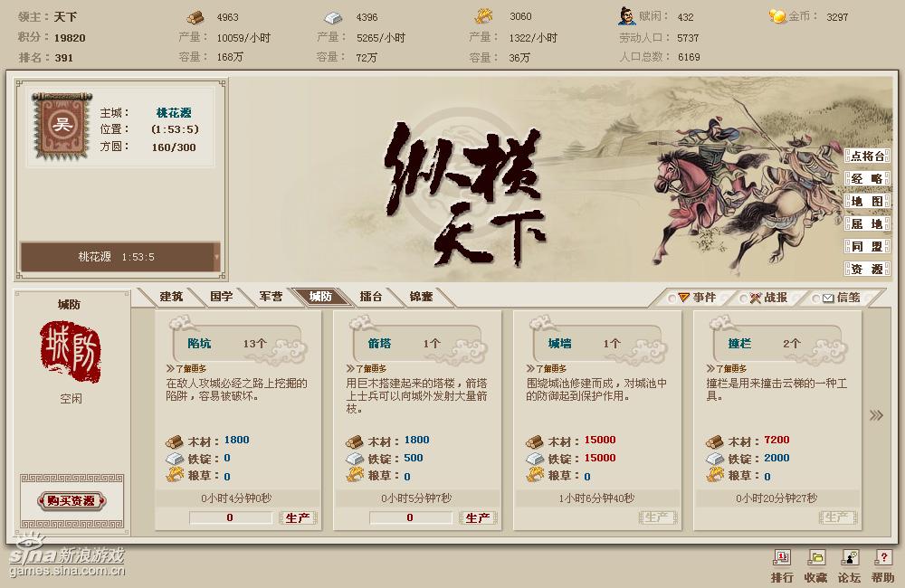Expand 了解更多 details for 陷坑
This screenshot has height=588, width=905.
pyautogui.click(x=186, y=368)
